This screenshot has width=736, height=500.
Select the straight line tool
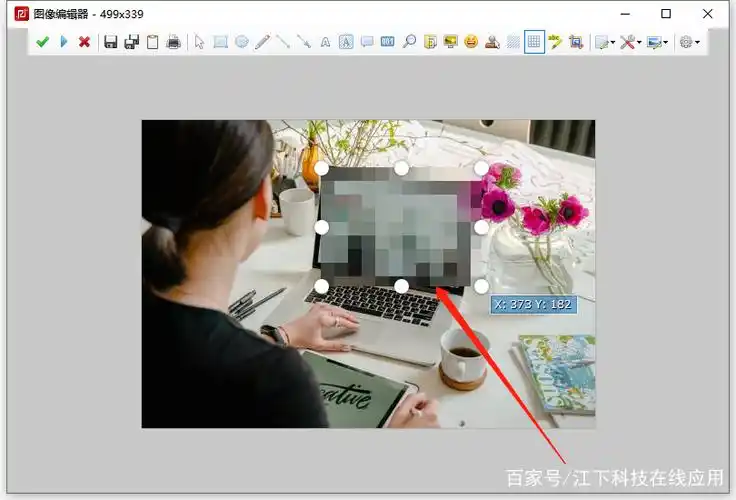(x=283, y=42)
